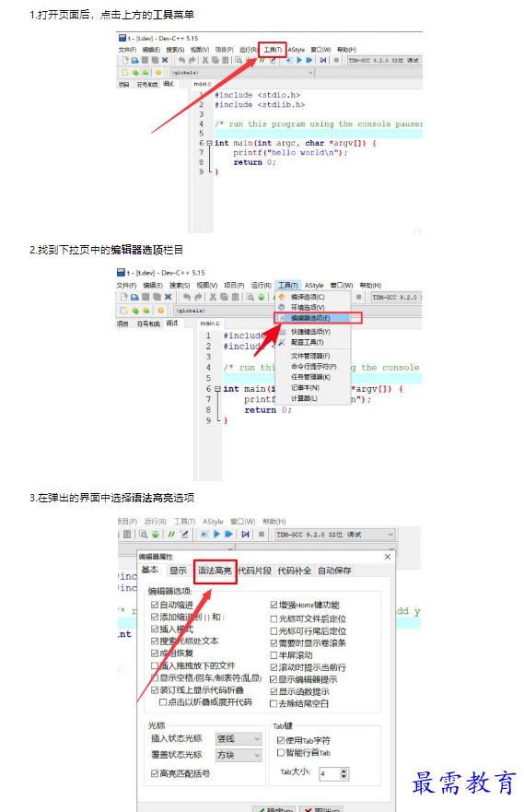This screenshot has width=524, height=812.
Task: Click the Tab大小 value field
Action: coord(330,773)
